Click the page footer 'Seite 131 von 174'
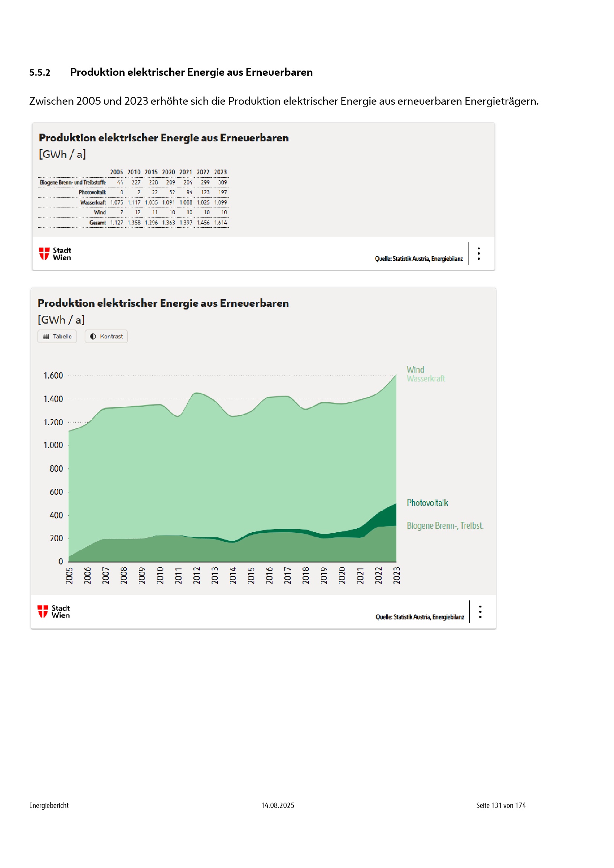 coord(500,805)
